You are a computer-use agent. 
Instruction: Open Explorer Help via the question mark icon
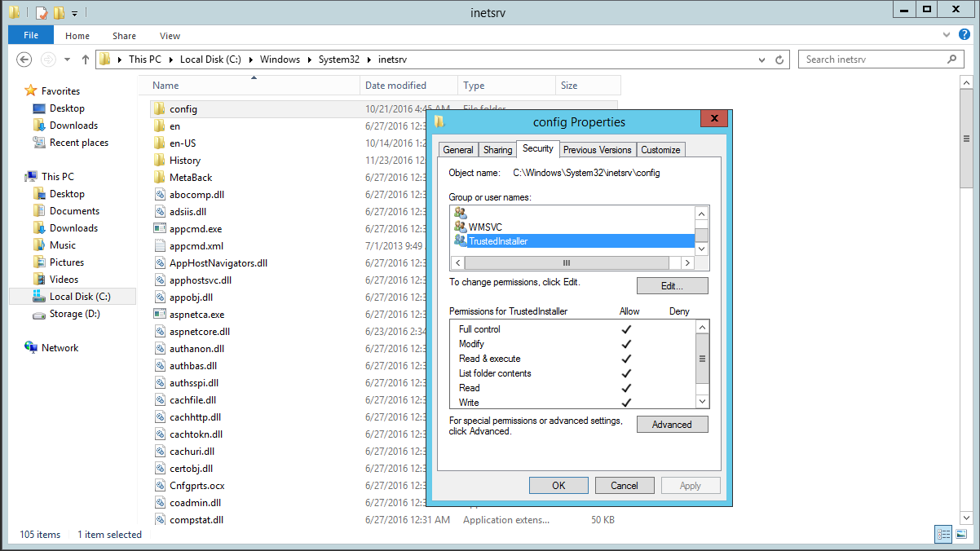[x=965, y=36]
